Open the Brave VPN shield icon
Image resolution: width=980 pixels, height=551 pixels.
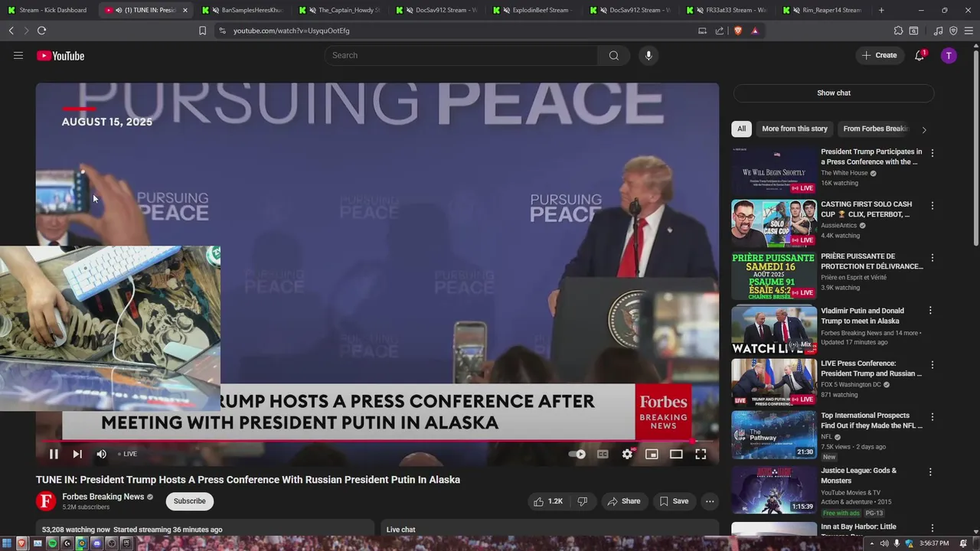953,31
